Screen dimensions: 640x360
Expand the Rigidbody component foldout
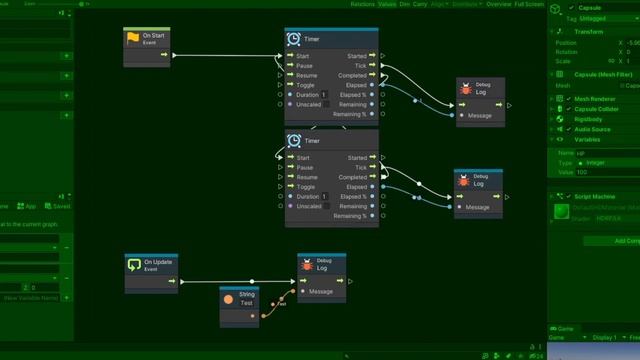click(x=552, y=119)
